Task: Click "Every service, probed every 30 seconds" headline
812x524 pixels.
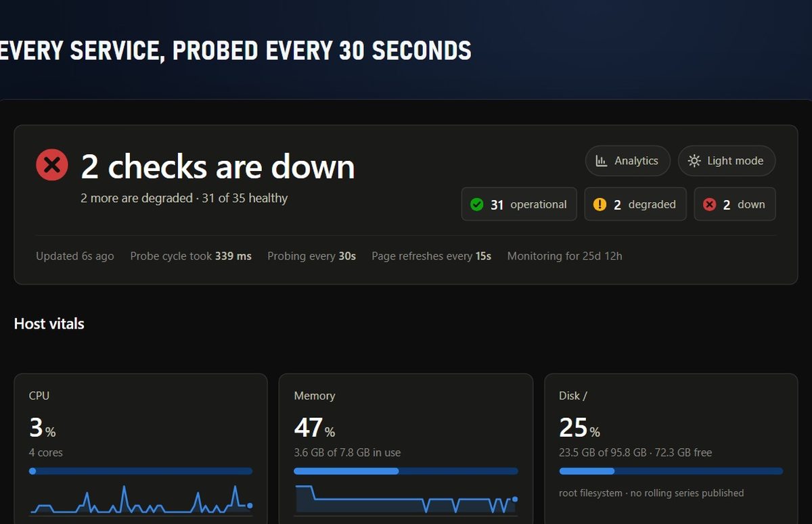Action: pyautogui.click(x=235, y=51)
